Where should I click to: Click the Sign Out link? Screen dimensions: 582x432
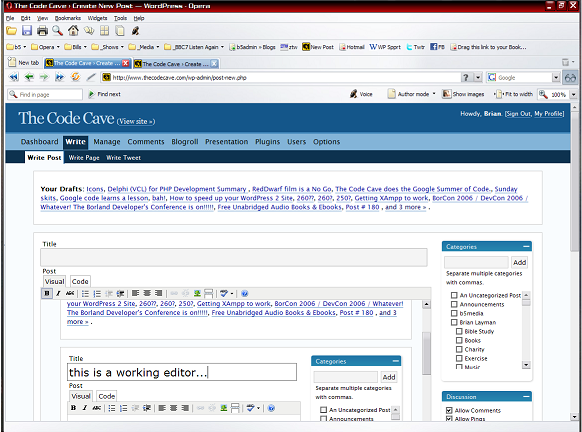click(518, 114)
